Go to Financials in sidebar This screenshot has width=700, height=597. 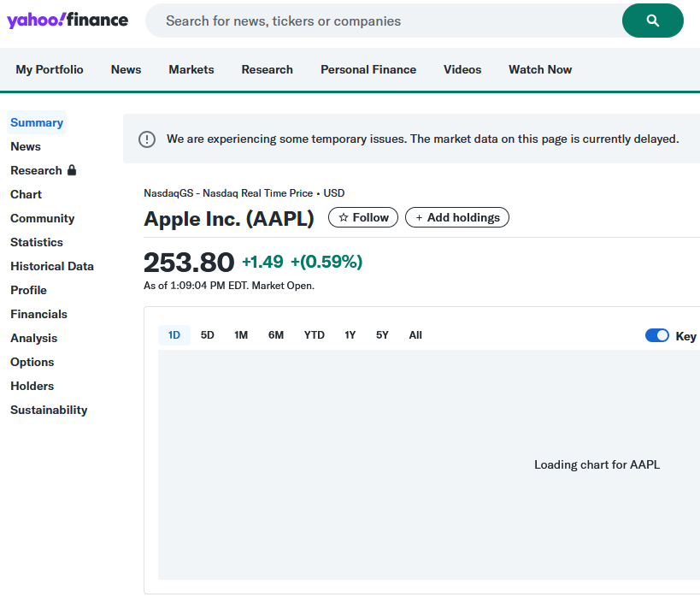pos(38,314)
